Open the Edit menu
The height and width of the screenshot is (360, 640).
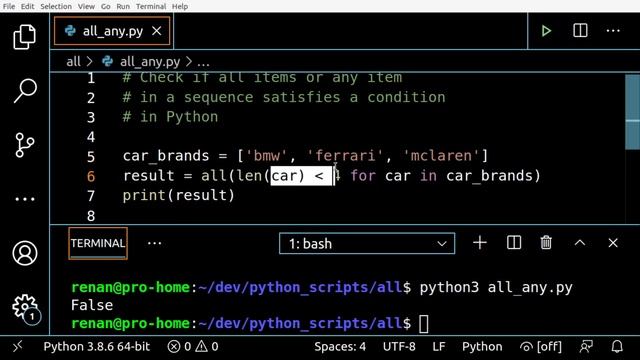(28, 6)
